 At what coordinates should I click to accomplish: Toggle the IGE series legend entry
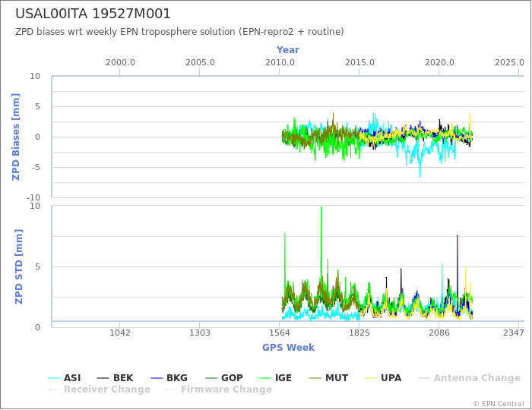pyautogui.click(x=275, y=378)
